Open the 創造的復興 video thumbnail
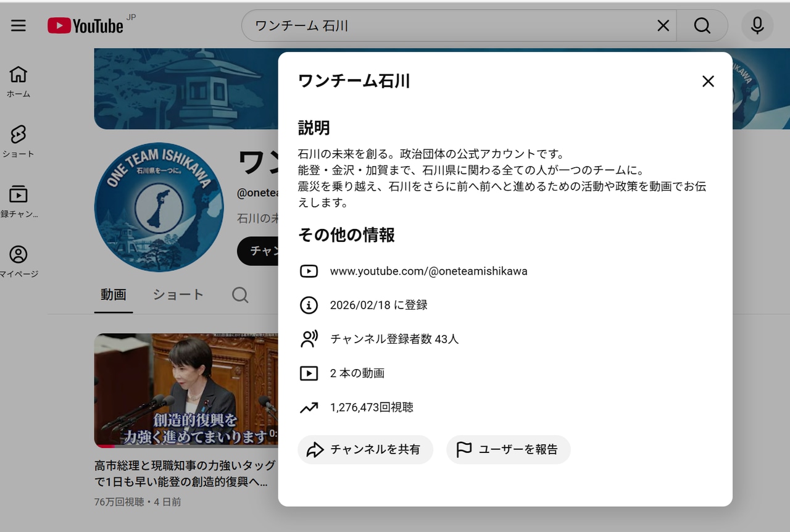790x532 pixels. pos(186,391)
